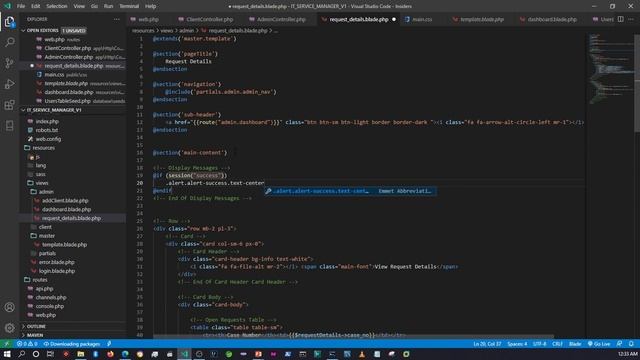The image size is (640, 360).
Task: Click the activity bar icon below Extensions
Action: click(9, 125)
